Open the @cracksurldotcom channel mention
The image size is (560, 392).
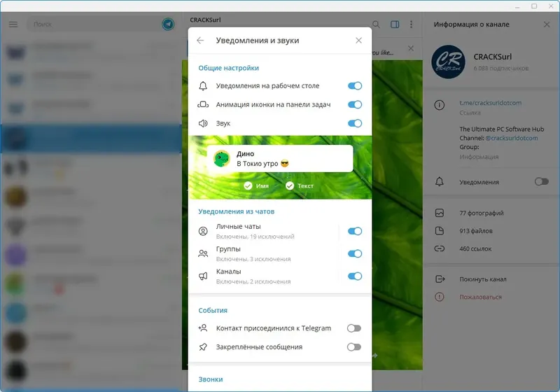pyautogui.click(x=512, y=138)
